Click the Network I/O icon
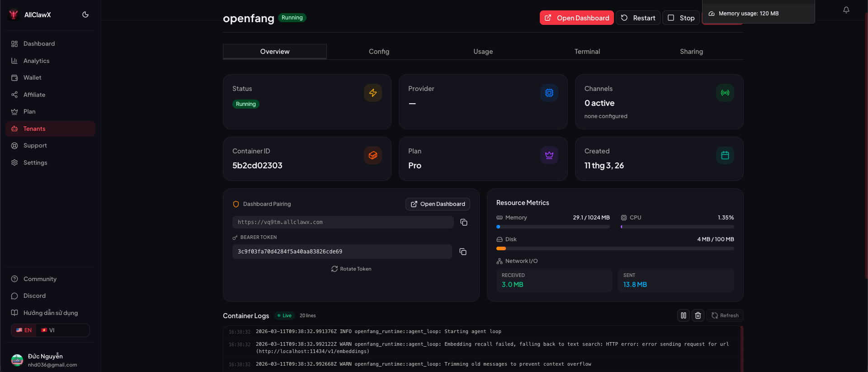The height and width of the screenshot is (372, 868). coord(500,261)
